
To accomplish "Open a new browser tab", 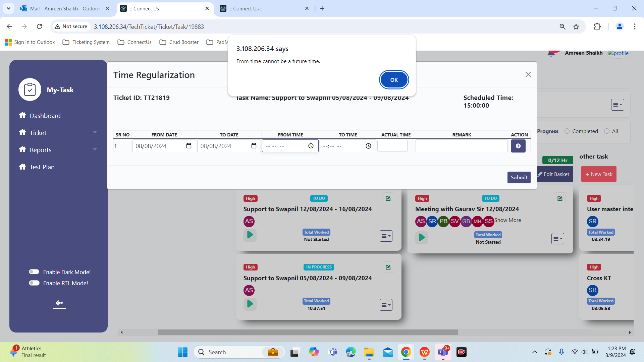I will point(322,8).
